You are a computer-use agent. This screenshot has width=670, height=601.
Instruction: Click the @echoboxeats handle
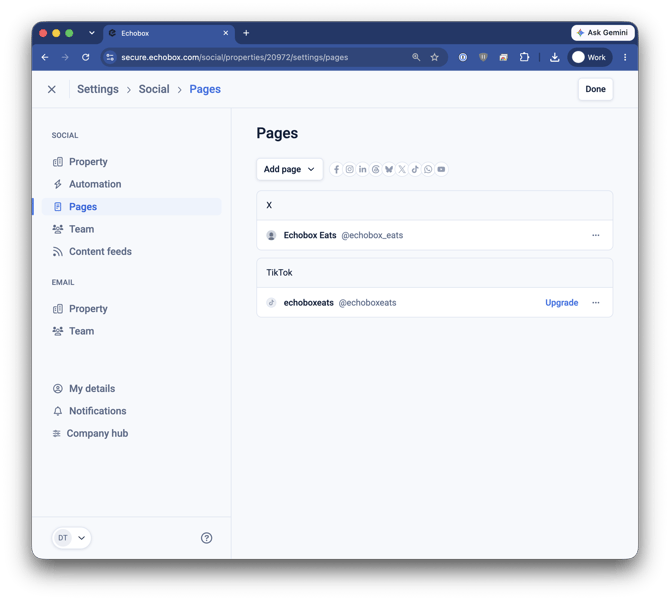tap(367, 303)
